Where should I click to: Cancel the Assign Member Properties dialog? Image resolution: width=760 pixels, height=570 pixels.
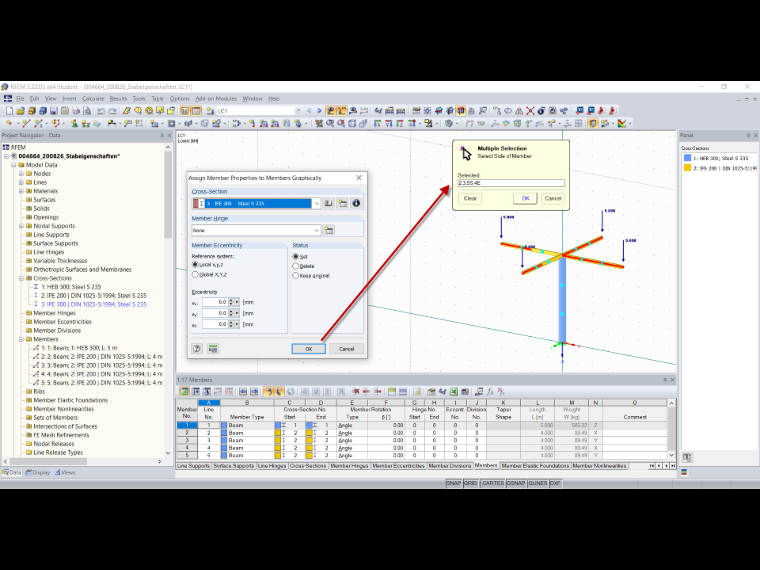[346, 349]
